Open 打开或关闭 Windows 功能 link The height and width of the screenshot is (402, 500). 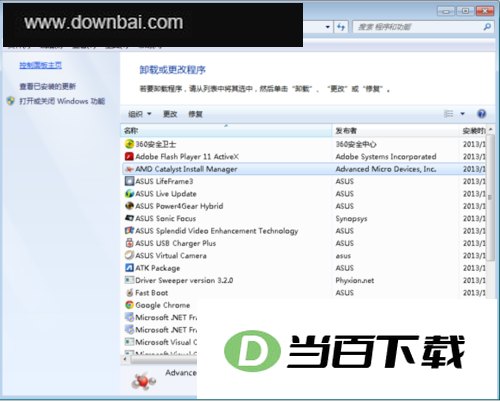[x=62, y=101]
